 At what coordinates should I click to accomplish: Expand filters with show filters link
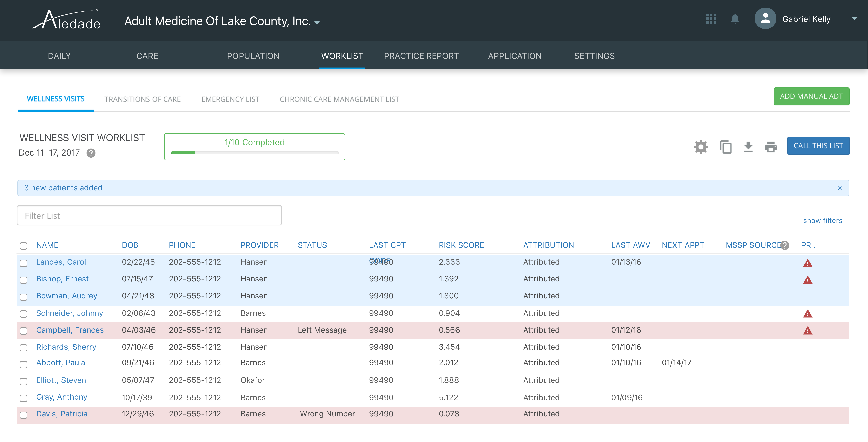click(x=823, y=220)
